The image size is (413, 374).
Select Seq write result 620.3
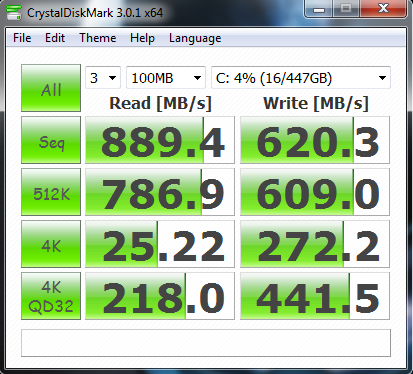tap(315, 140)
